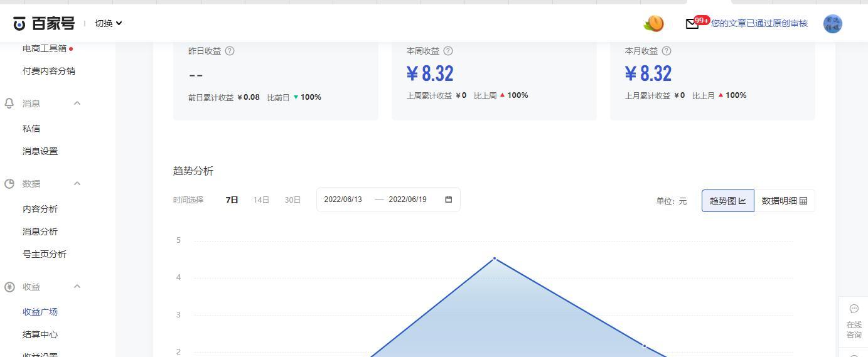Select the 14日 time range

(x=261, y=200)
